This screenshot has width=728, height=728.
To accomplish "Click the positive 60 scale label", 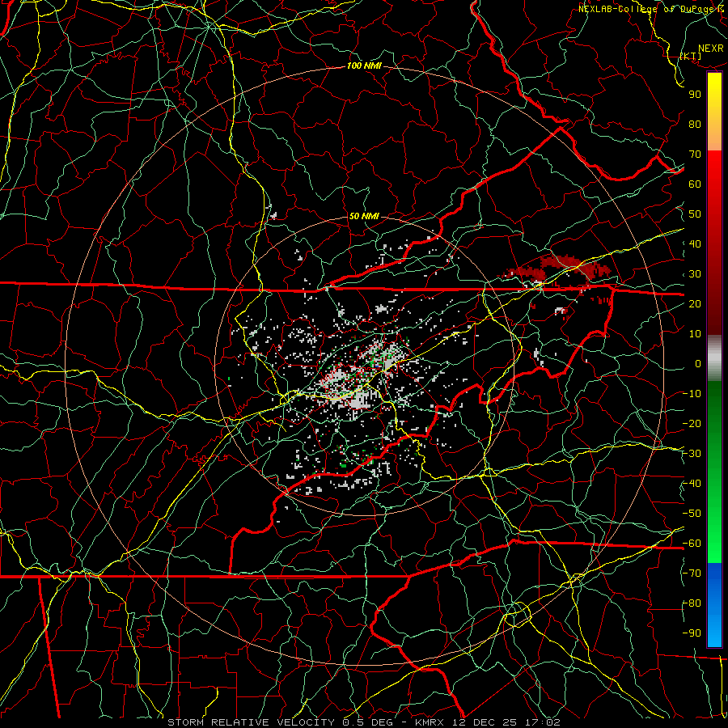I will point(695,184).
